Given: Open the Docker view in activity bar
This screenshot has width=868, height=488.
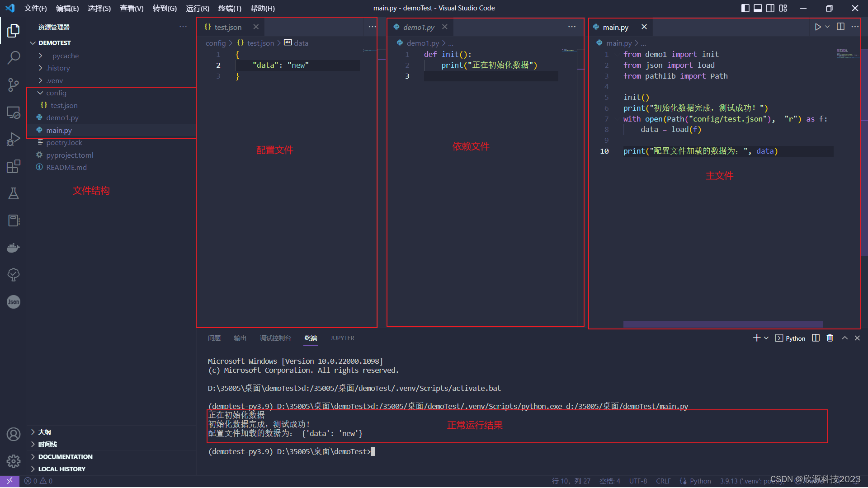Looking at the screenshot, I should (14, 248).
